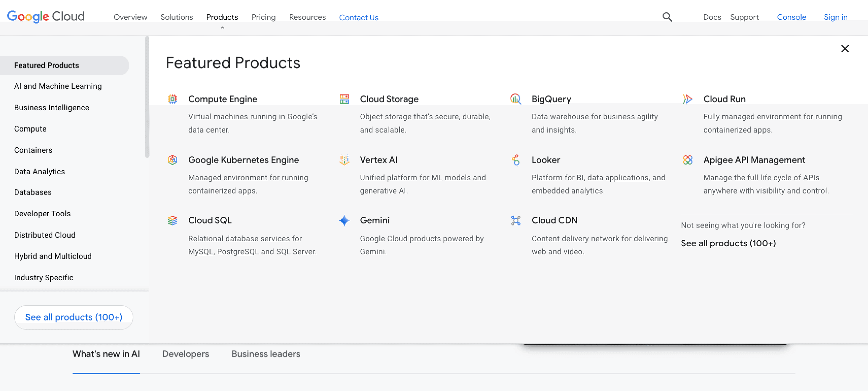Click the Google Kubernetes Engine hexagon icon

point(172,159)
